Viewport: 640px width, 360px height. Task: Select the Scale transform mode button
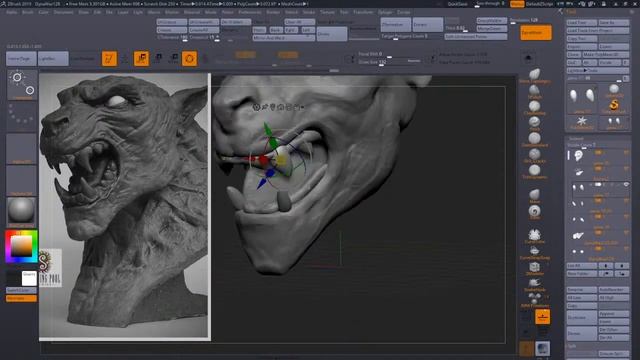click(x=158, y=59)
